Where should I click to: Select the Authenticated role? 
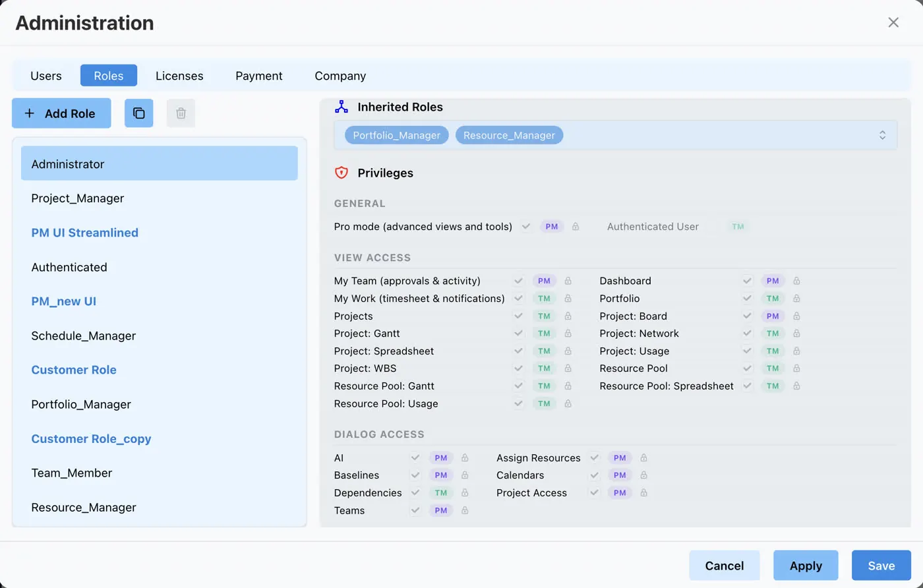(160, 267)
